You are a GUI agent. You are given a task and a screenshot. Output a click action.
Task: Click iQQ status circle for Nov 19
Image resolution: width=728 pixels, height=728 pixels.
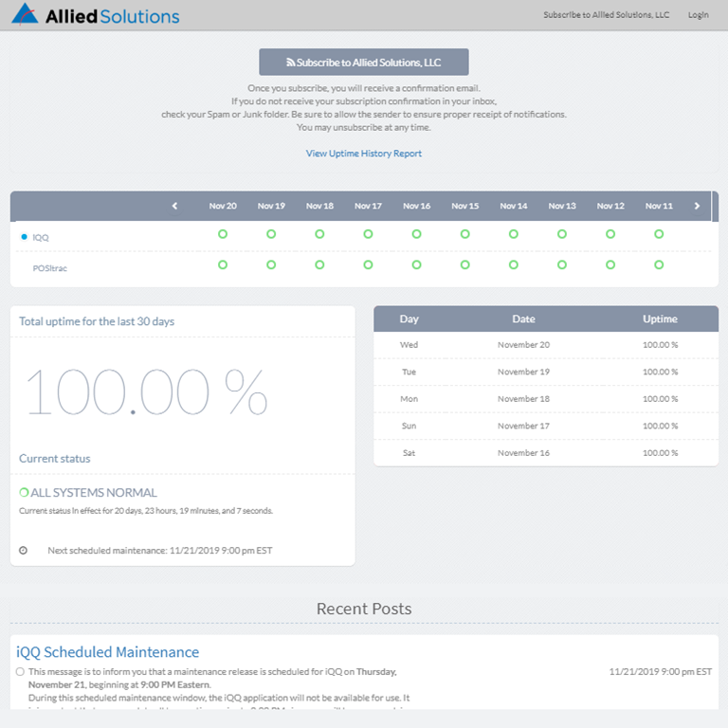(271, 234)
